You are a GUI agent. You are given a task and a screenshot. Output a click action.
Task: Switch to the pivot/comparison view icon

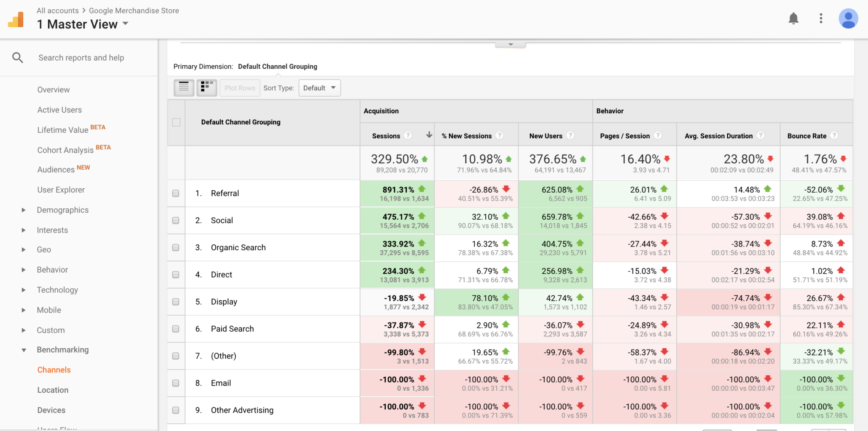pos(207,88)
